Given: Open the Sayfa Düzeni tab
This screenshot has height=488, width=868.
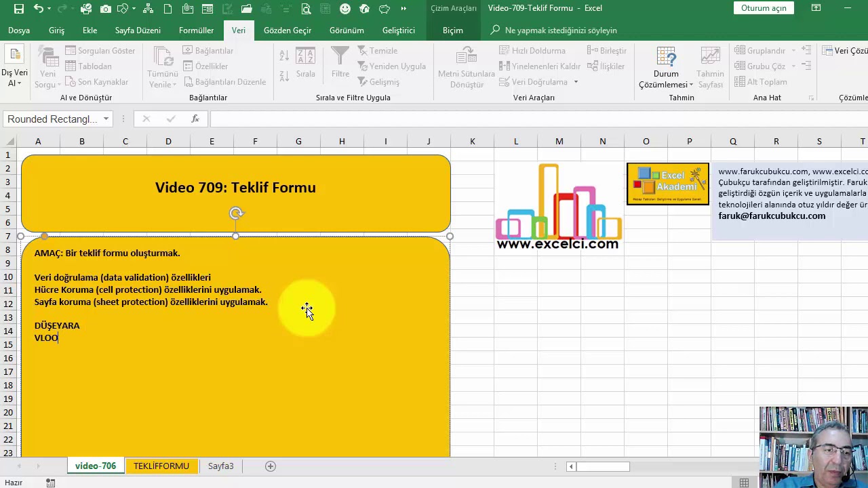Looking at the screenshot, I should pos(138,30).
